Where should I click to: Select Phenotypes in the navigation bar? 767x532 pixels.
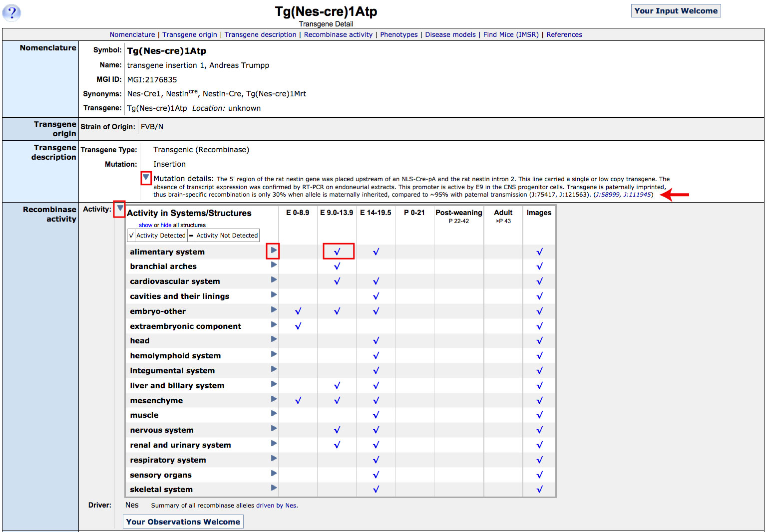coord(398,34)
